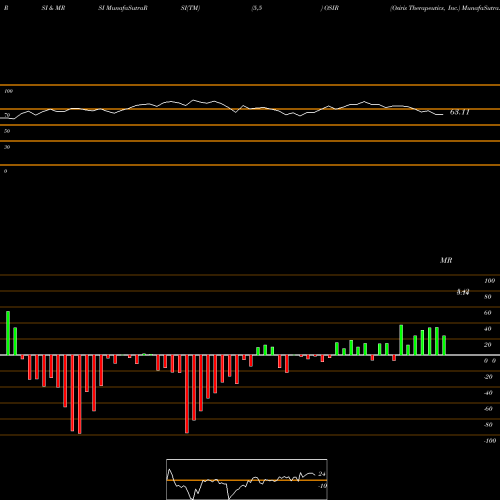Click the -40 label on MR axis
Image resolution: width=500 pixels, height=500 pixels.
pos(488,393)
